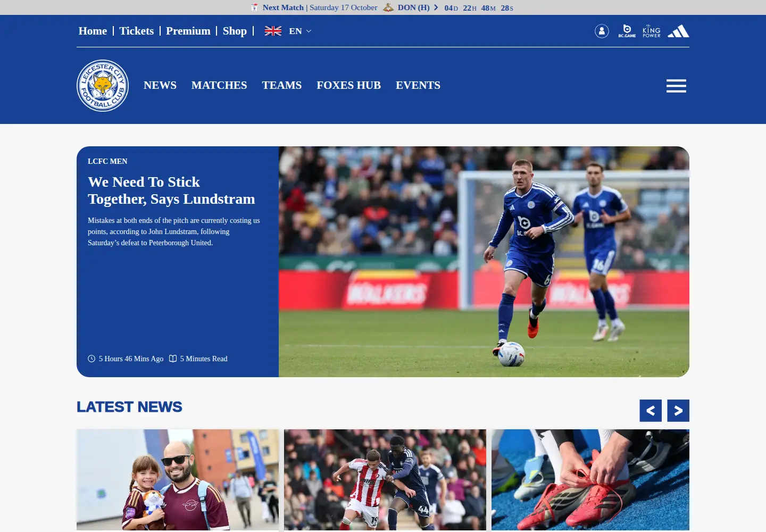Open the Shop link
Image resolution: width=766 pixels, height=532 pixels.
[x=235, y=31]
